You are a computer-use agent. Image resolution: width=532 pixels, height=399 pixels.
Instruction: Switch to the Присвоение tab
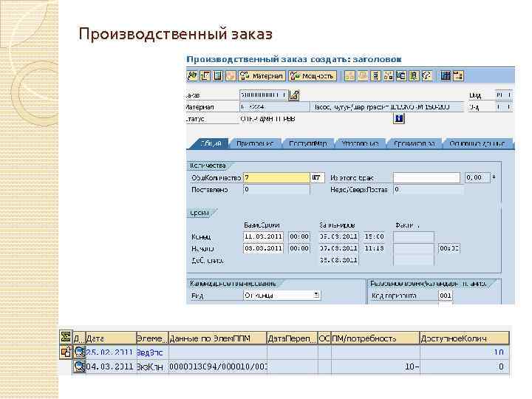254,143
